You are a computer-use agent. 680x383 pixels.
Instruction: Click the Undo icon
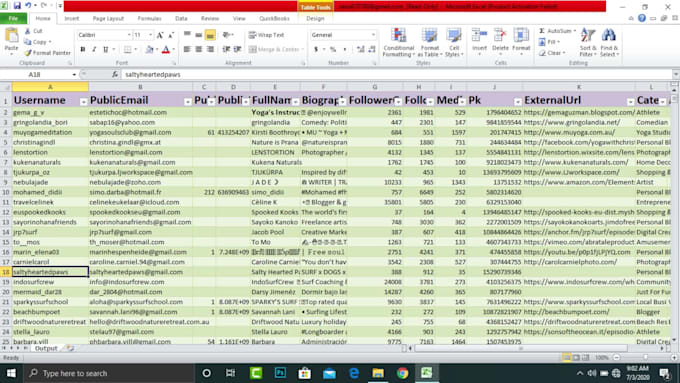tap(29, 6)
